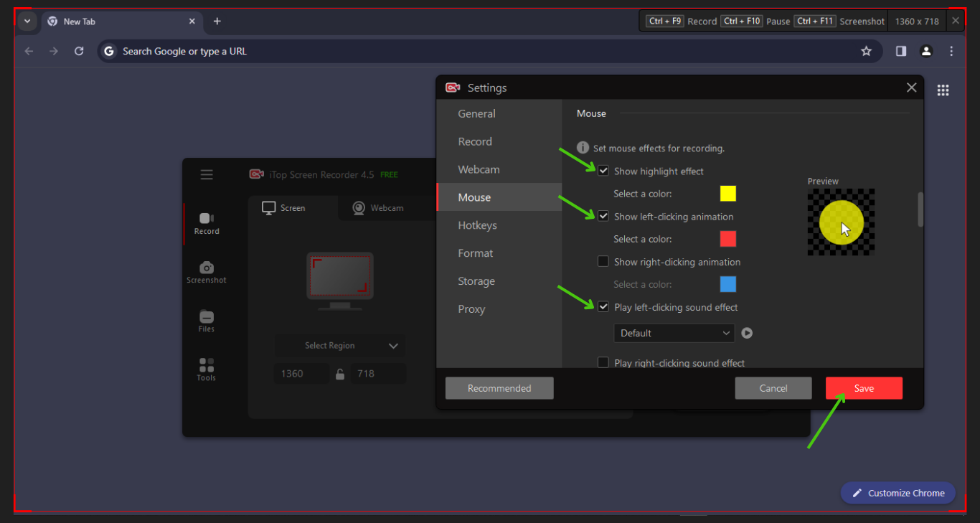Reload the page in Chrome

click(x=79, y=51)
